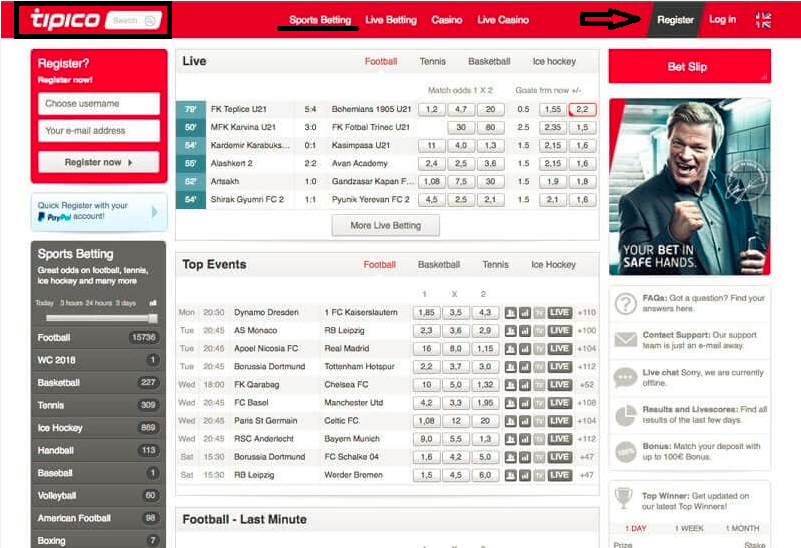Open the Live Betting top menu
The width and height of the screenshot is (801, 548).
pos(391,20)
